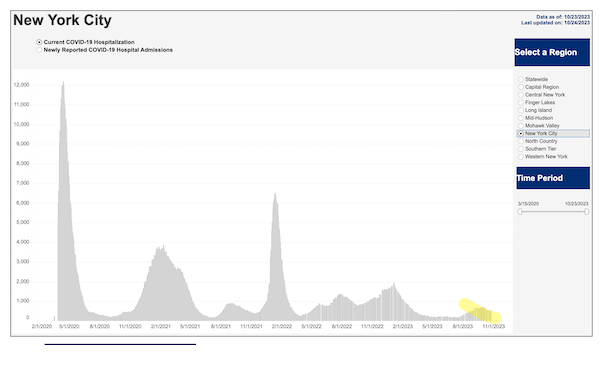Switch to North Country region
This screenshot has height=386, width=600.
[x=521, y=141]
